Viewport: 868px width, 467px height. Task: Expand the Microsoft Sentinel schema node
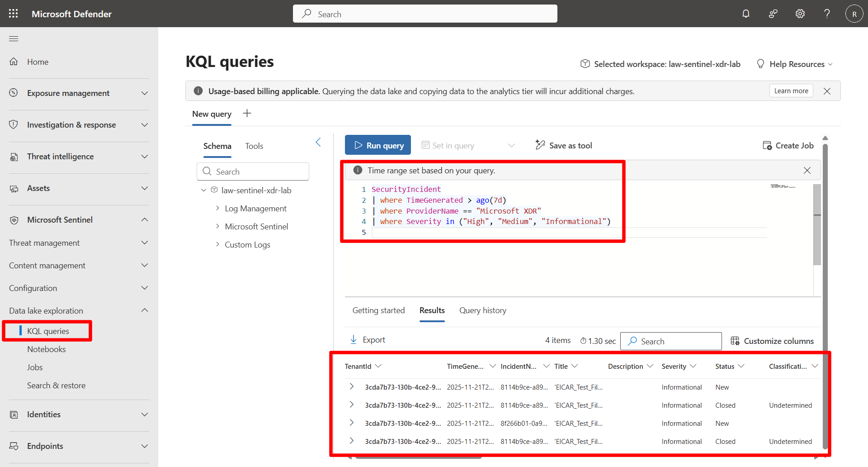click(217, 226)
